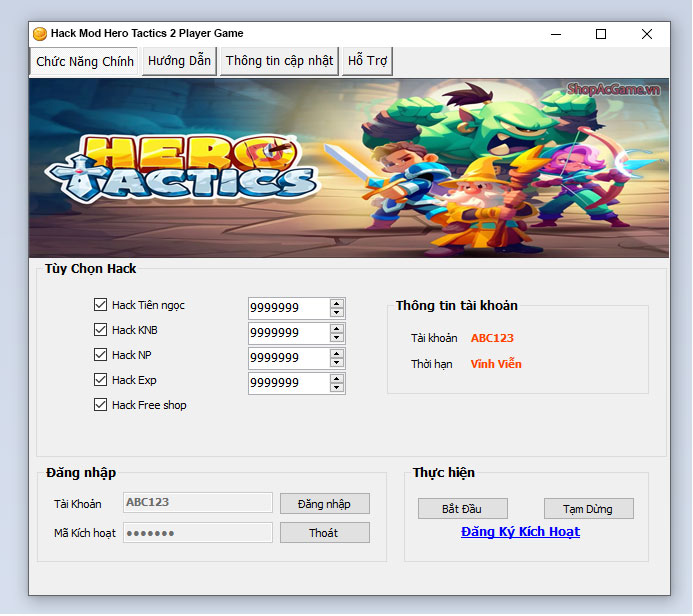
Task: Switch to the Hướng Dẫn tab
Action: pos(179,61)
